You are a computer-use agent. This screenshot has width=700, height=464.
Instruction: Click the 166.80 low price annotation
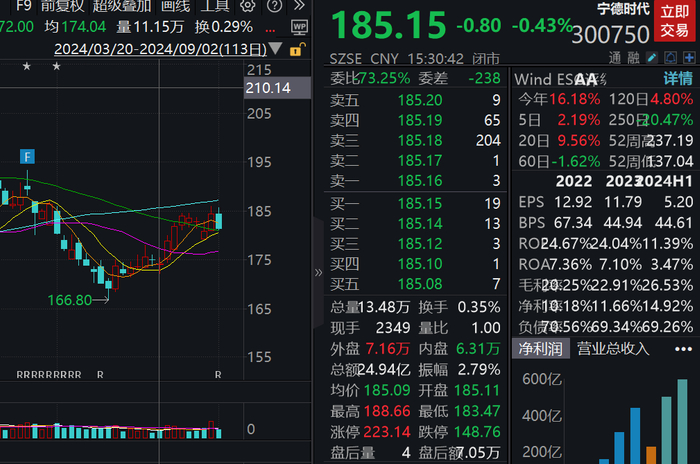tap(70, 300)
